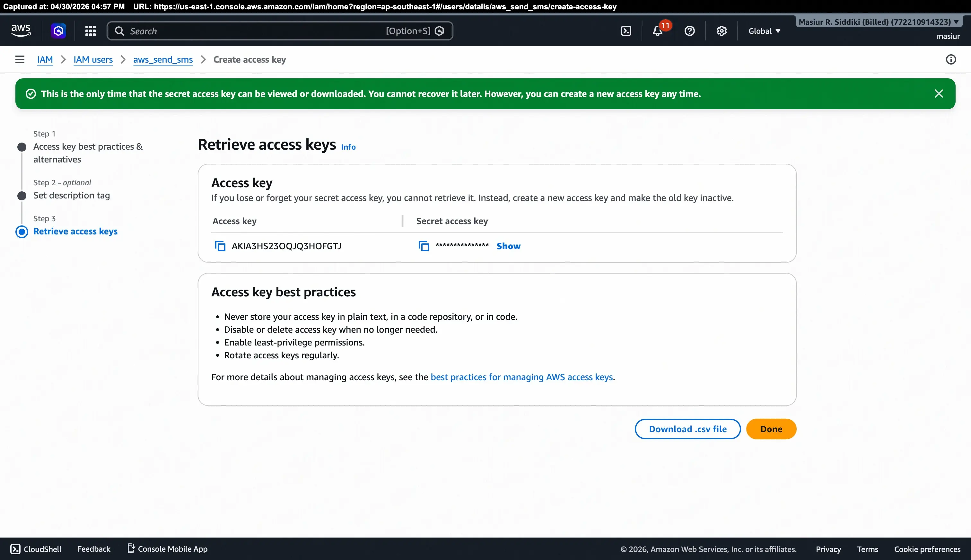Click the masiur username text
The image size is (971, 560).
948,36
